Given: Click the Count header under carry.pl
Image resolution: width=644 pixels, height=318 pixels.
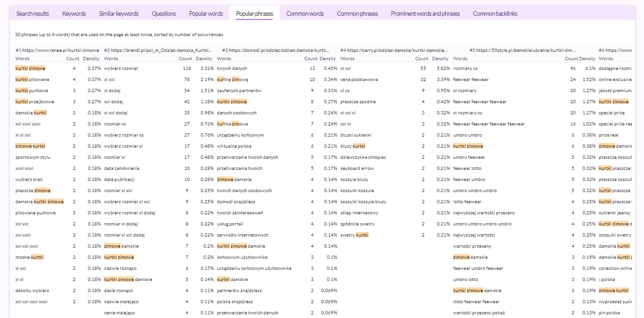Looking at the screenshot, I should [422, 59].
